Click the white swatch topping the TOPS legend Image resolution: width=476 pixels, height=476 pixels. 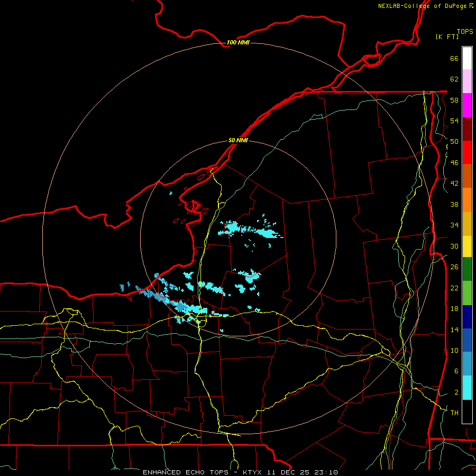tap(467, 58)
